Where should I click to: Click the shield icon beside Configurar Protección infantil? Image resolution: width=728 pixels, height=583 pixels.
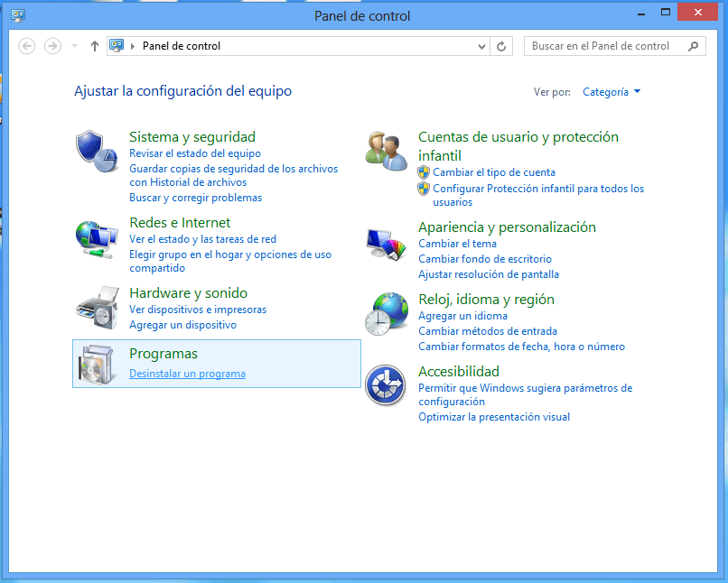click(424, 189)
